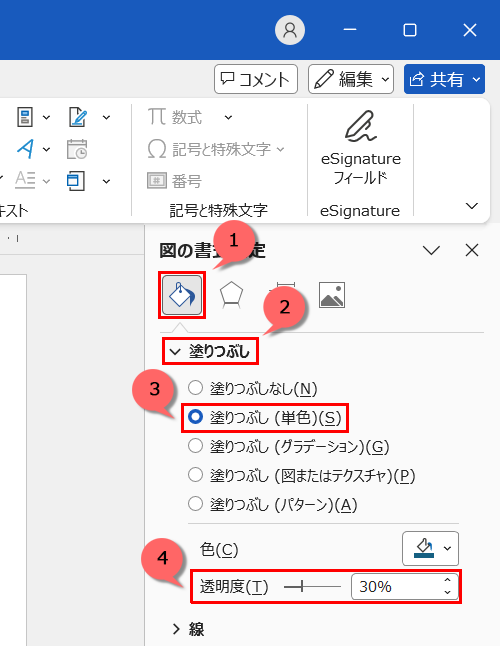
Task: Open the 色 fill color picker
Action: coord(430,548)
